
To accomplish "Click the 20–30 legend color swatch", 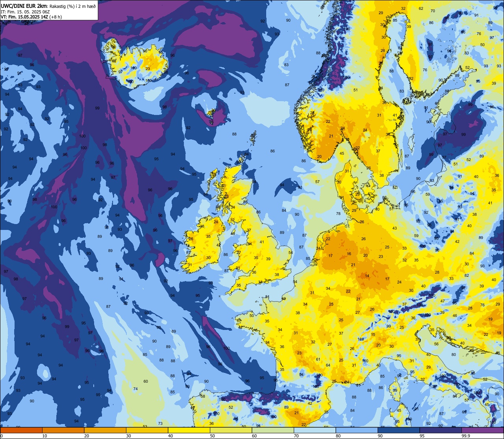I will tap(105, 430).
